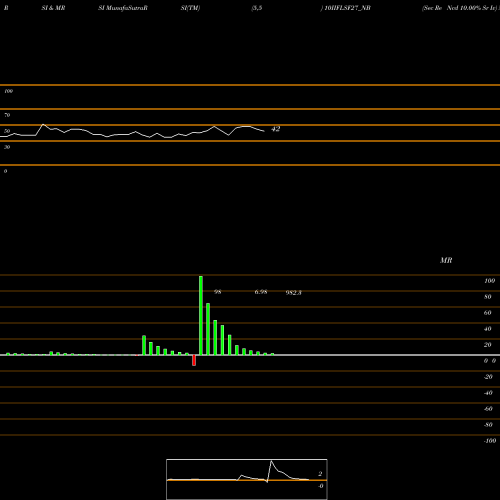The width and height of the screenshot is (500, 500).
Task: Click the RSI axis label '50'
Action: coord(7,131)
